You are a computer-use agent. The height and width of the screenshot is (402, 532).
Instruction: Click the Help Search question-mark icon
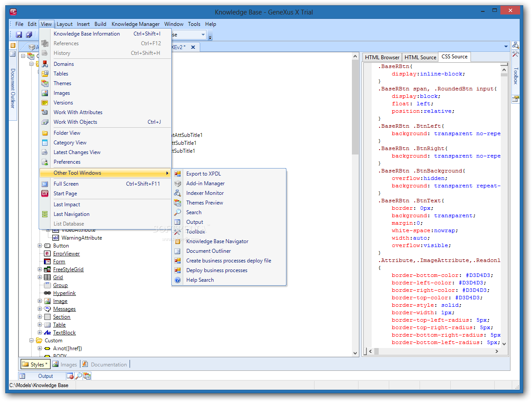177,280
